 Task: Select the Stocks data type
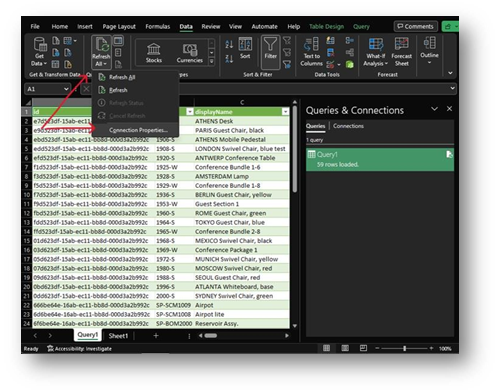154,53
